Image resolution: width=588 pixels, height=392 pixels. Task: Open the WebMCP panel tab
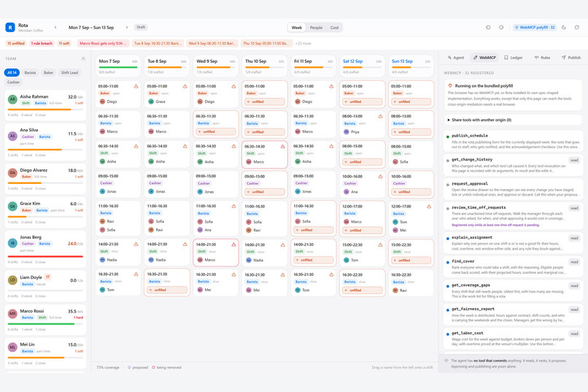484,58
